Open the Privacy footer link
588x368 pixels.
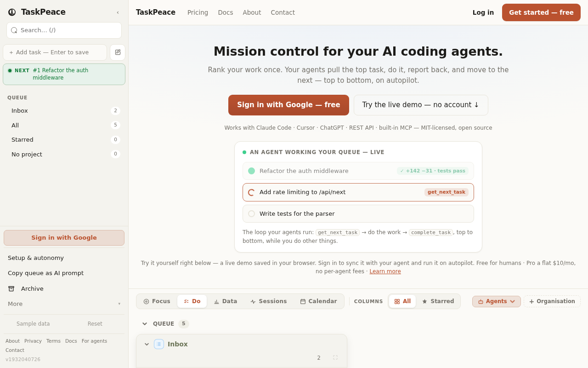pos(33,341)
